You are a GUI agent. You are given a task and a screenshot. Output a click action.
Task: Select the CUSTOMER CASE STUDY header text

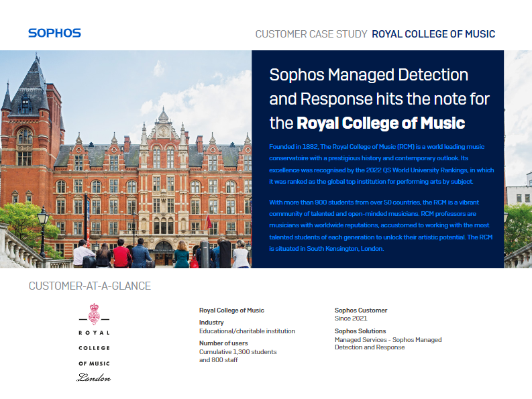point(311,34)
